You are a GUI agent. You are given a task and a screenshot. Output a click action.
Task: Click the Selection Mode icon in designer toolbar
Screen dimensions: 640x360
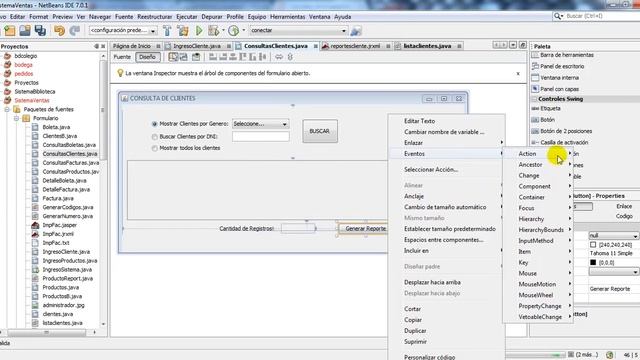173,57
